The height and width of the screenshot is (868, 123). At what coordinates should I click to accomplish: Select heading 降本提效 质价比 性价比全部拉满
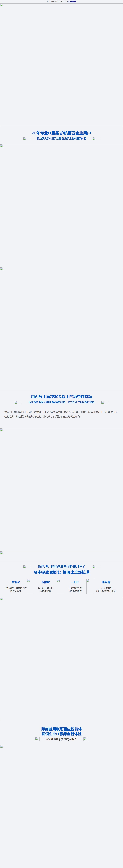(61, 572)
